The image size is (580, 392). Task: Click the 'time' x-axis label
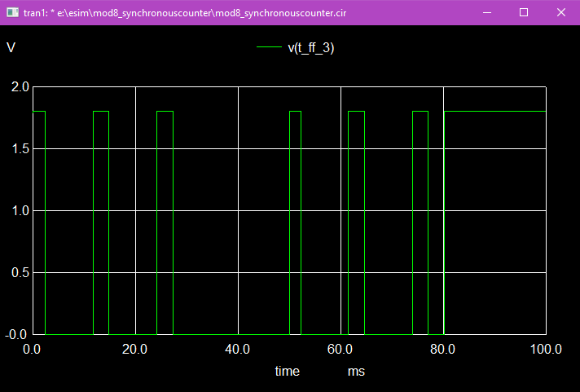pyautogui.click(x=288, y=372)
